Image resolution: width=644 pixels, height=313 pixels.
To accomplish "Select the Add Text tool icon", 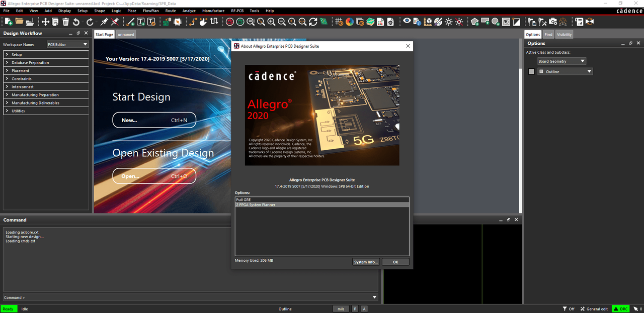I will coord(141,22).
